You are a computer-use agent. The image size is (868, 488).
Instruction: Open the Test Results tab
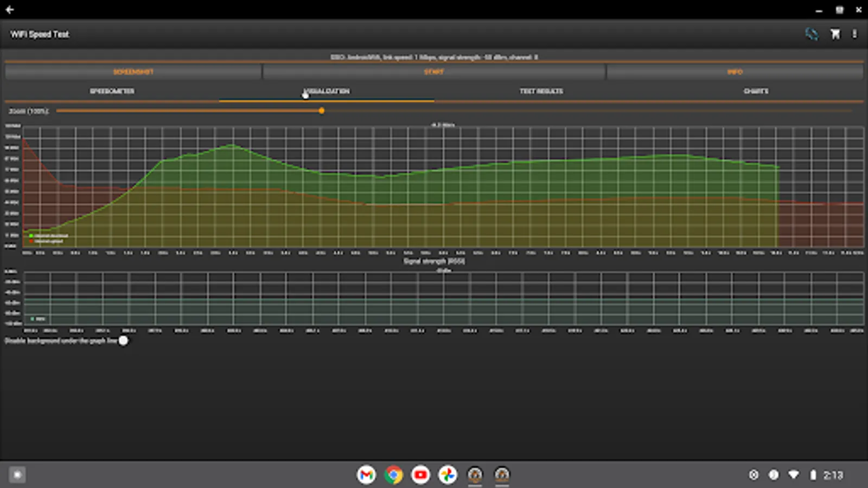click(541, 91)
